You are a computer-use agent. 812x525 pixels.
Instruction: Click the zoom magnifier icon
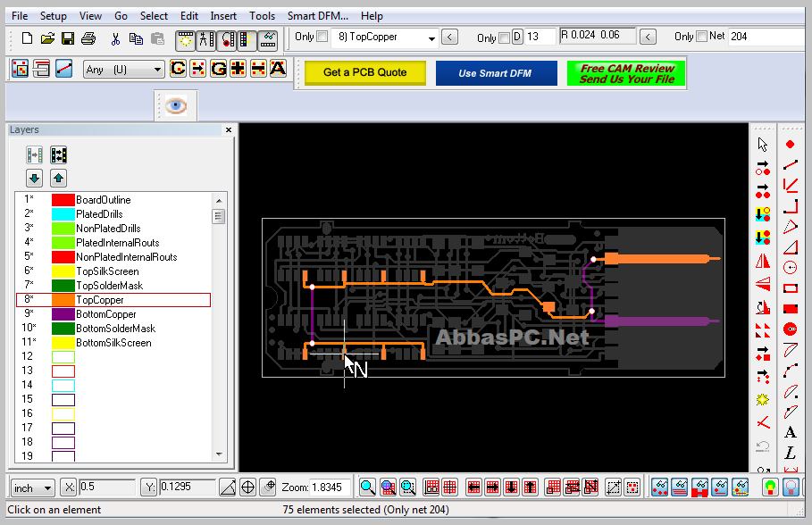[367, 487]
